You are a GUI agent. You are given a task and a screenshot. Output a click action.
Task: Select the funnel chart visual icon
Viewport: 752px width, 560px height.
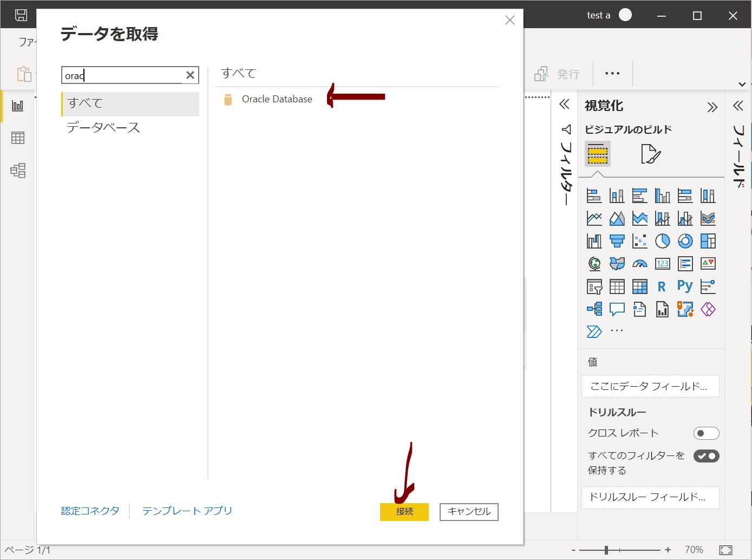(x=617, y=241)
